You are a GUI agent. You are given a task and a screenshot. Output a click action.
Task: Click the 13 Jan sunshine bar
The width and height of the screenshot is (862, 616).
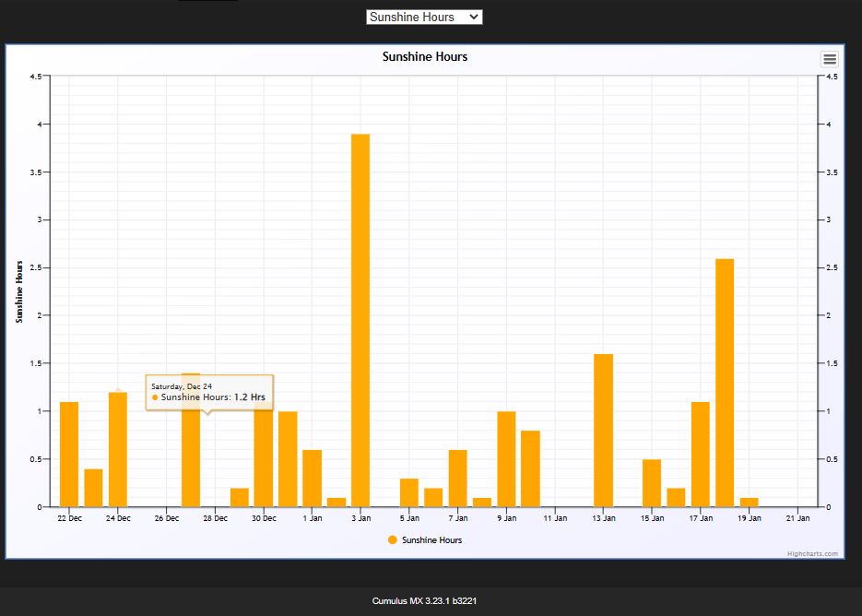pos(604,430)
